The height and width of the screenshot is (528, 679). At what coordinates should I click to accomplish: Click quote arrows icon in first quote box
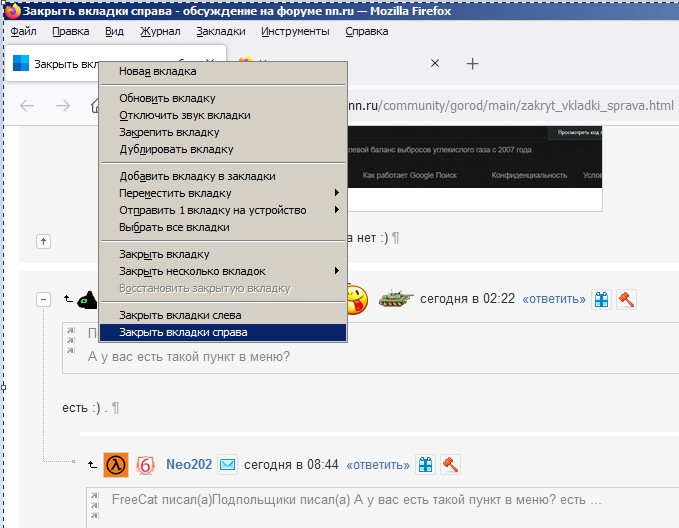coord(71,340)
